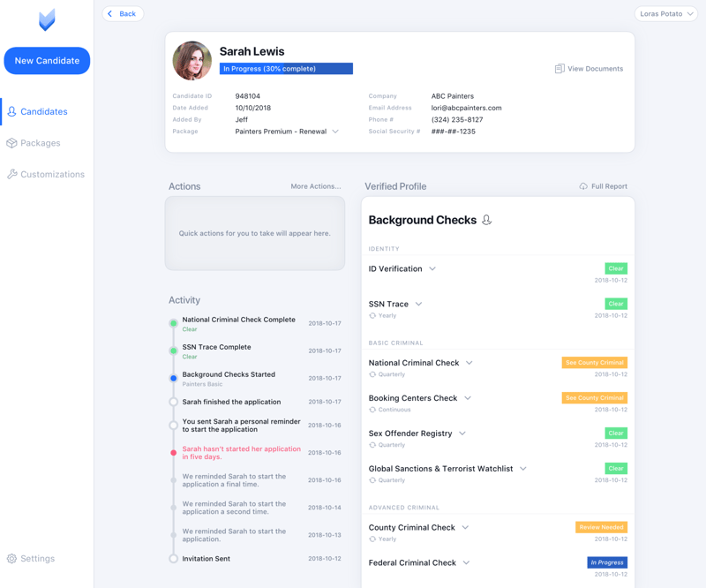Click the Yearly refresh icon under County Criminal Check

(372, 539)
